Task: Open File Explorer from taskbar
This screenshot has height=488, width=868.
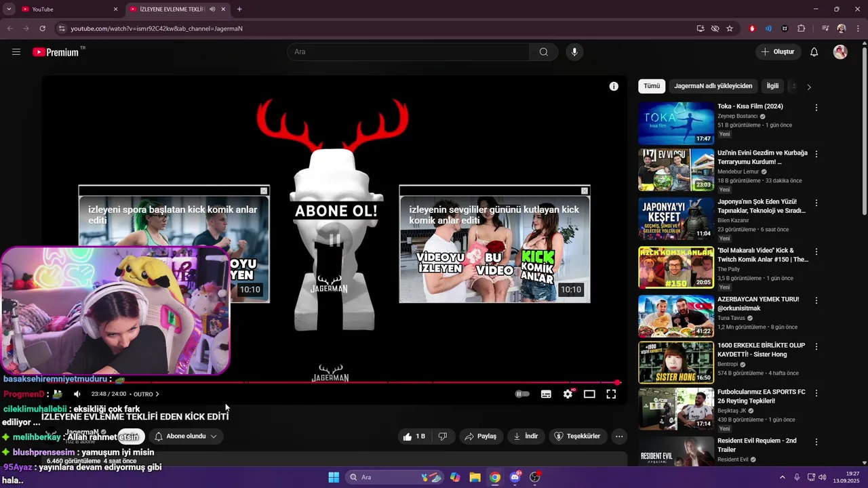Action: tap(475, 477)
